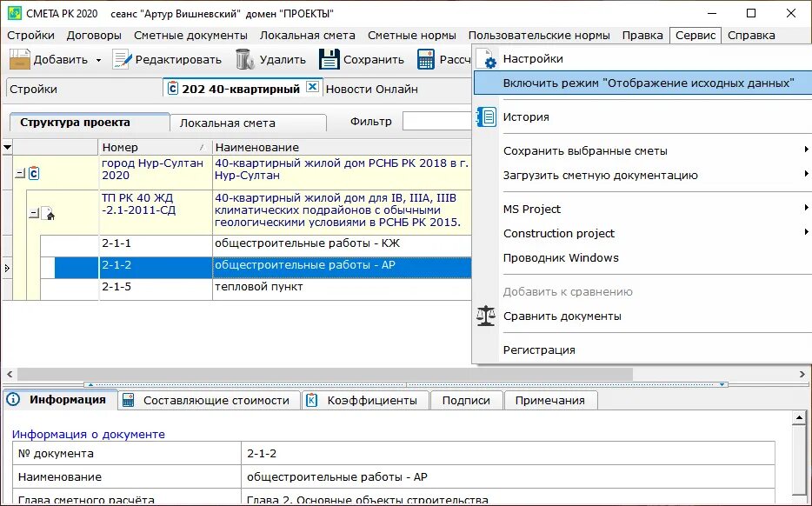Image resolution: width=812 pixels, height=506 pixels.
Task: Open the Правка menu
Action: pyautogui.click(x=642, y=36)
